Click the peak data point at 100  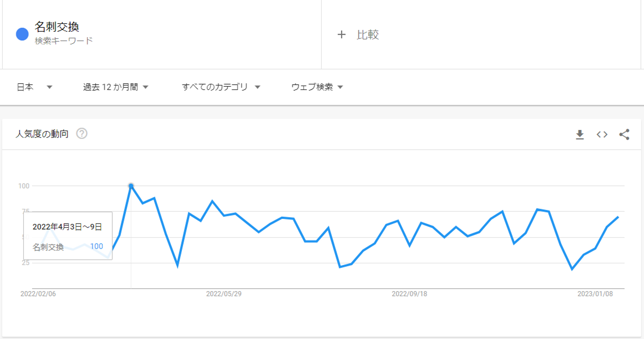(131, 186)
